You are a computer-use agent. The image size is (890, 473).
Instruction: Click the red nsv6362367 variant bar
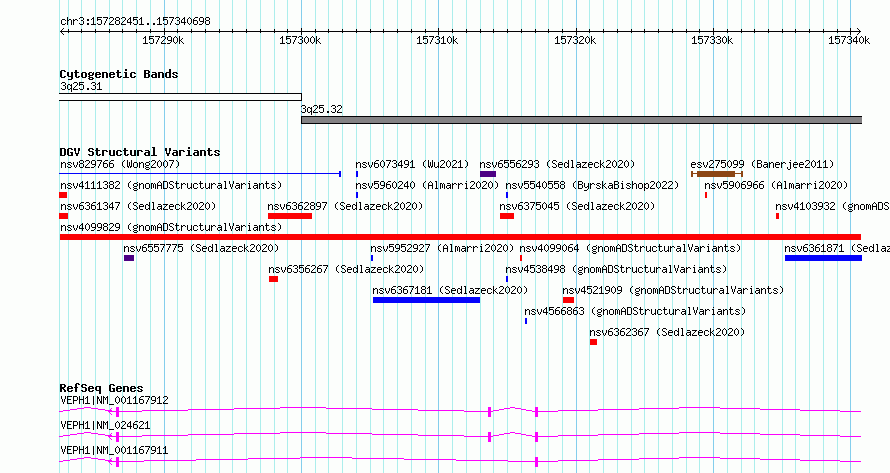[593, 342]
